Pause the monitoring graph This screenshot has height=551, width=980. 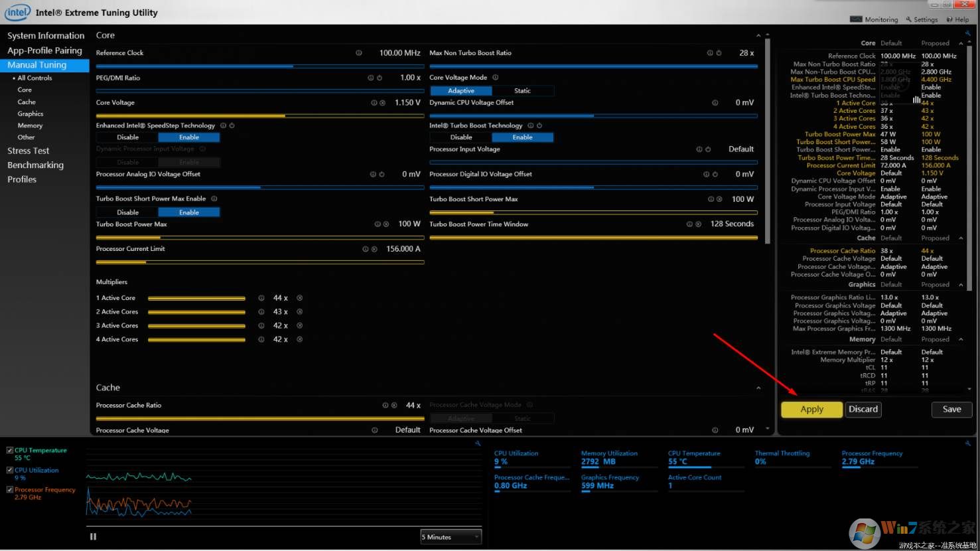tap(93, 536)
